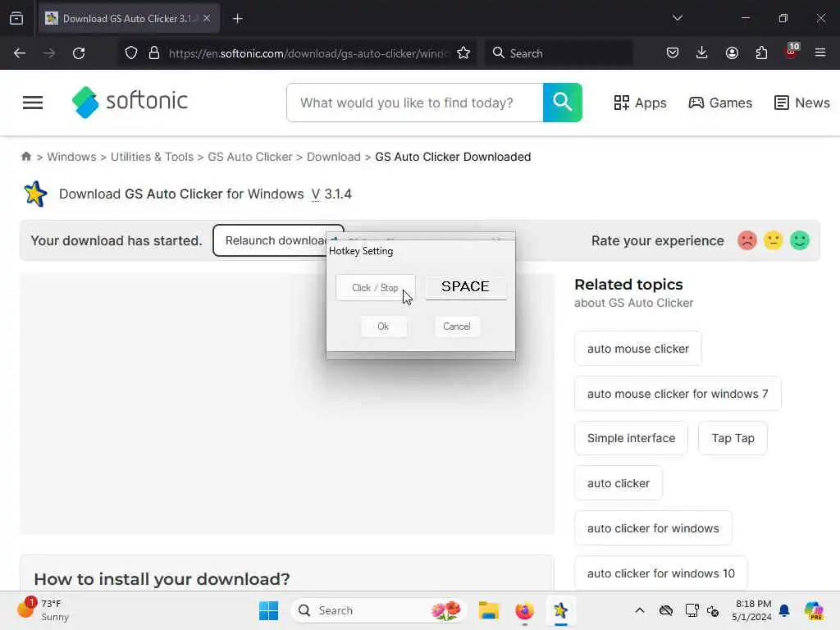
Task: Expand the list all tabs chevron
Action: [x=677, y=18]
